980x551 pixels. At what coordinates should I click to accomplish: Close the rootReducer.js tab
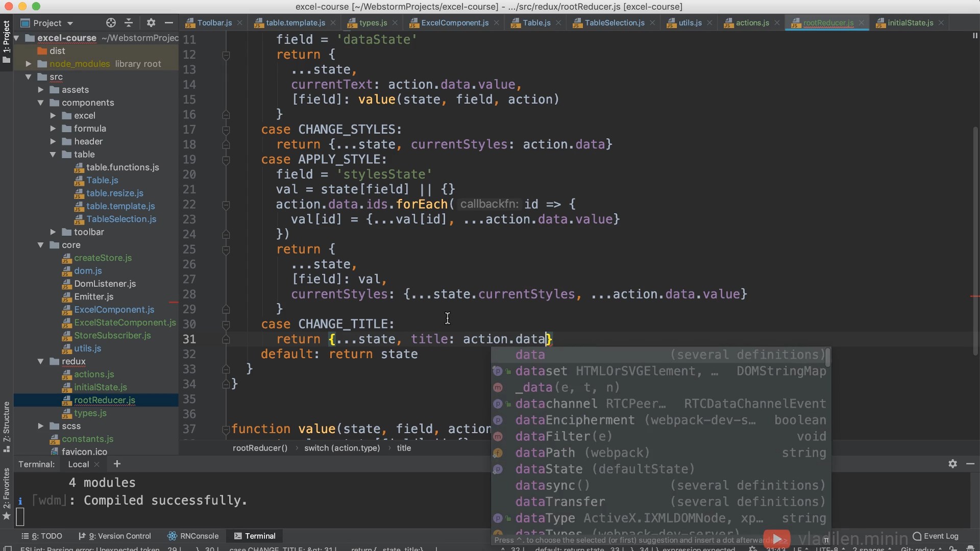pos(862,23)
